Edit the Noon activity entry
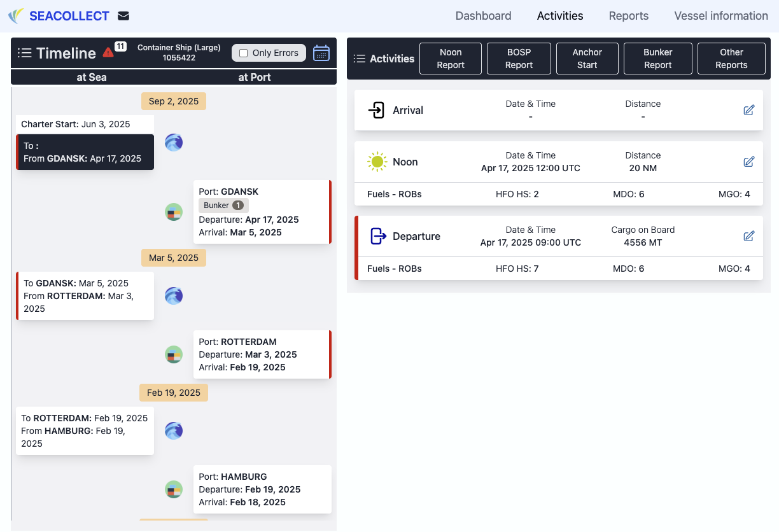Image resolution: width=779 pixels, height=532 pixels. coord(748,162)
